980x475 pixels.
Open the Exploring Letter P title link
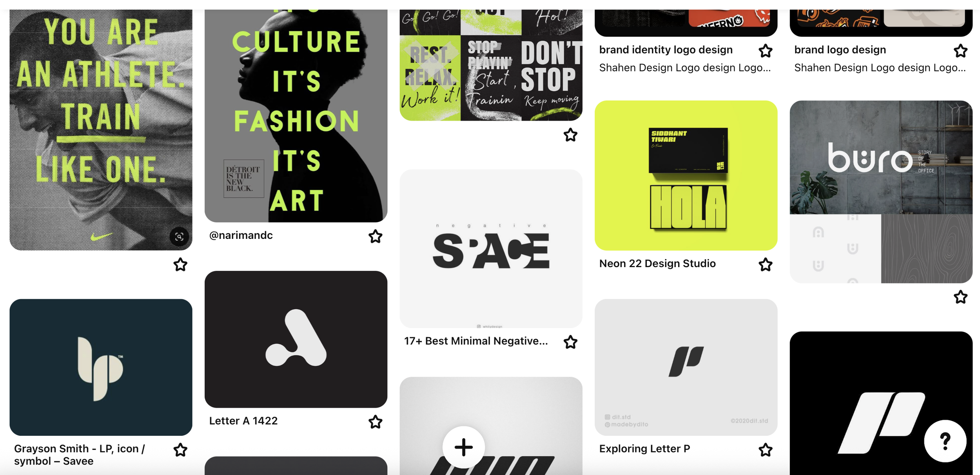[644, 449]
